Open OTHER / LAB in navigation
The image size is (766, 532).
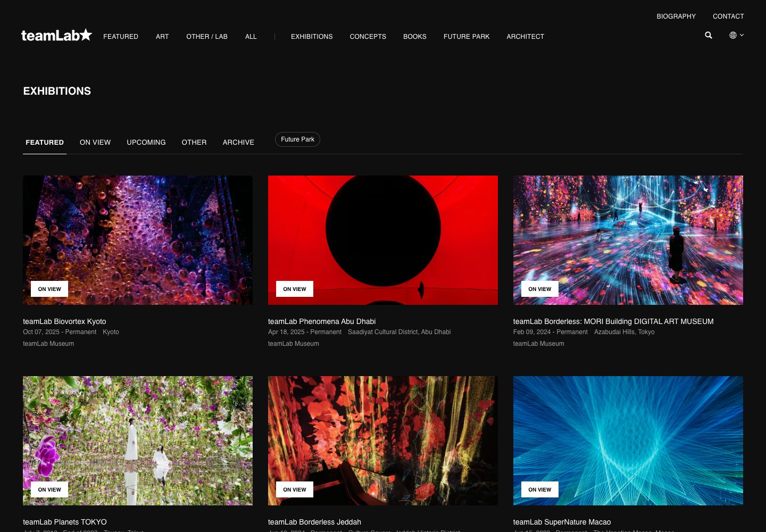coord(207,37)
